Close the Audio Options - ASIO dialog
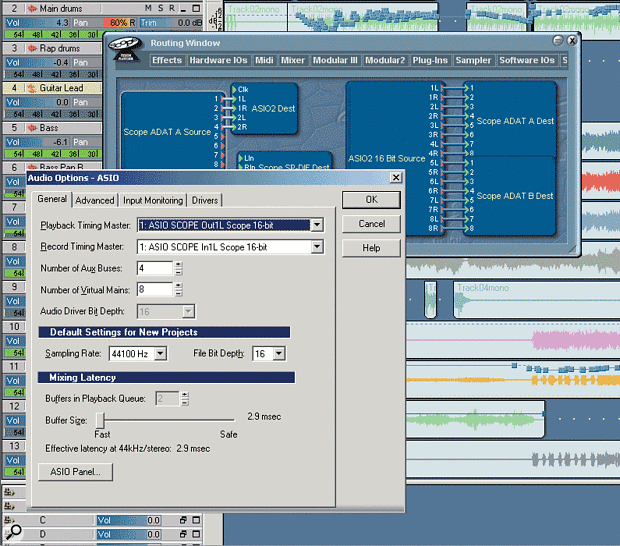The height and width of the screenshot is (546, 620). pos(396,178)
